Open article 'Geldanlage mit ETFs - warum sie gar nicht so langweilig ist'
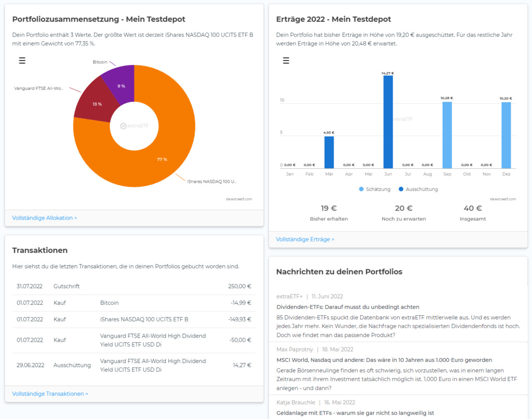This screenshot has height=419, width=532. click(355, 413)
